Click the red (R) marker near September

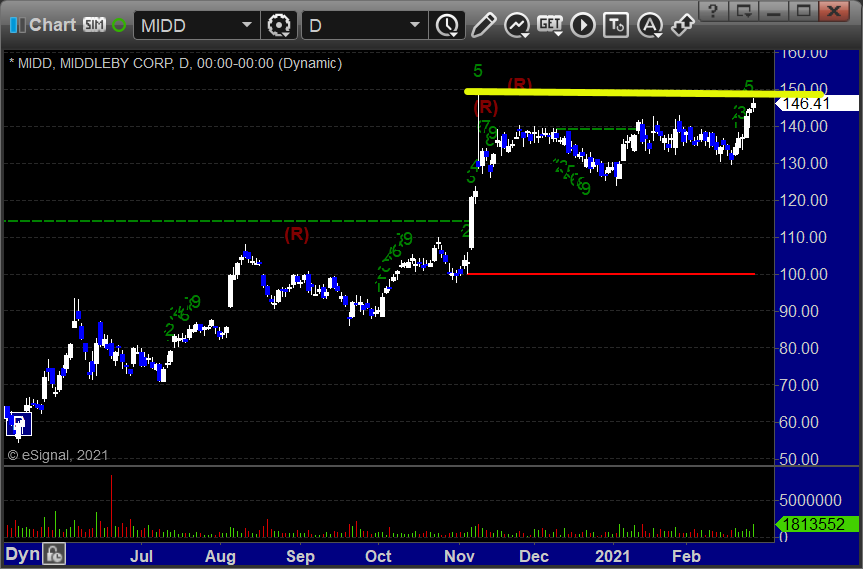(x=297, y=234)
